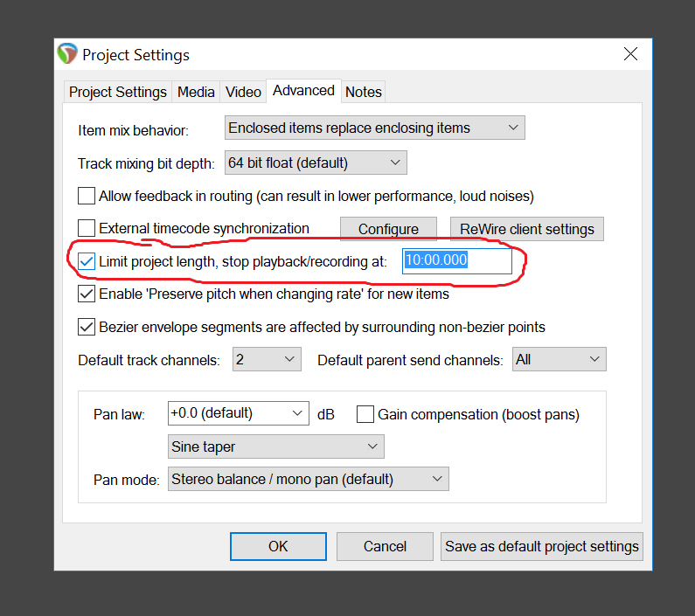This screenshot has height=616, width=695.
Task: Click the project length time input field
Action: pyautogui.click(x=456, y=260)
